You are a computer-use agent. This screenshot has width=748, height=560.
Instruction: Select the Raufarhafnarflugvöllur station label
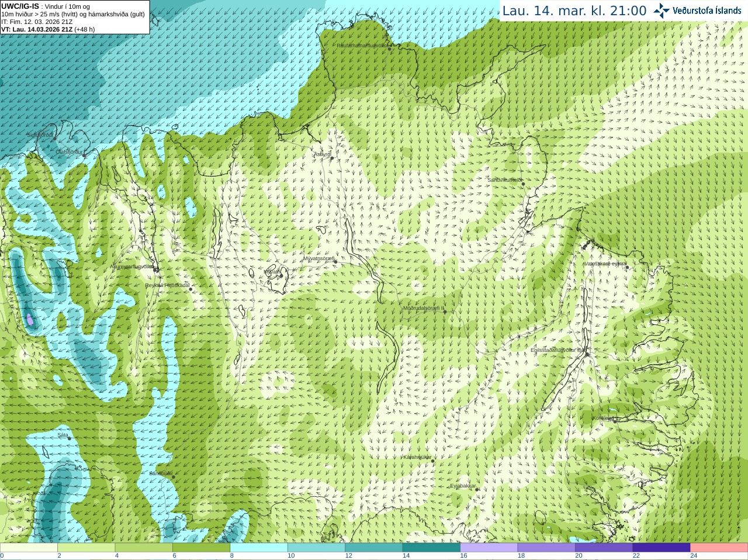[x=362, y=46]
